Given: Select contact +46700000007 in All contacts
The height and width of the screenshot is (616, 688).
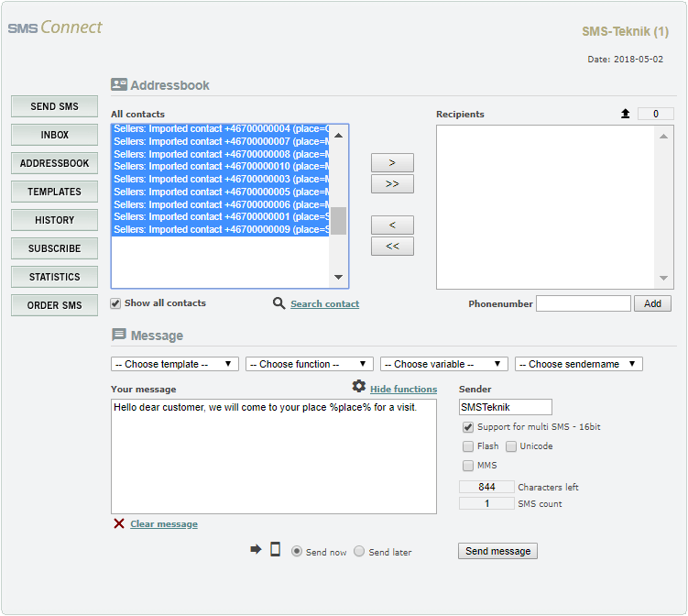Looking at the screenshot, I should pyautogui.click(x=221, y=141).
